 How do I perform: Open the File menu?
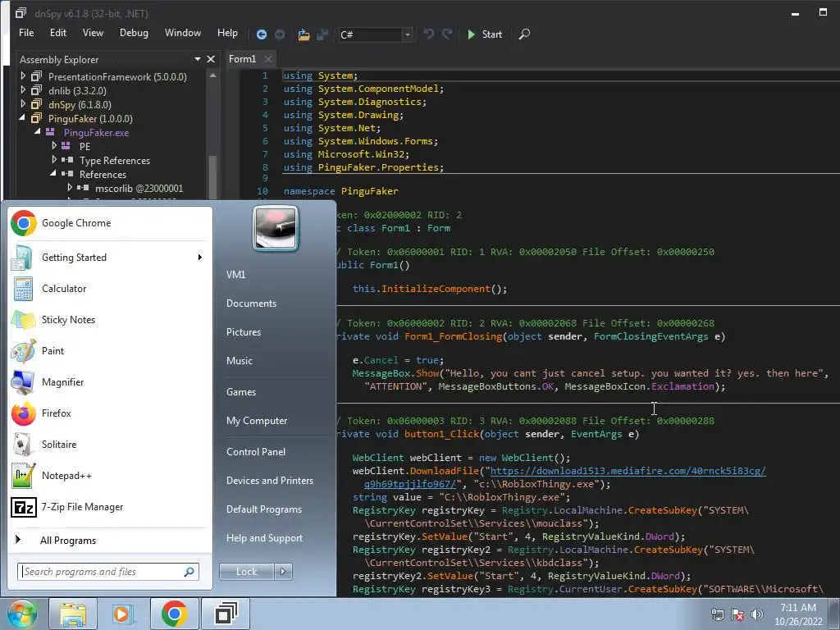(26, 33)
